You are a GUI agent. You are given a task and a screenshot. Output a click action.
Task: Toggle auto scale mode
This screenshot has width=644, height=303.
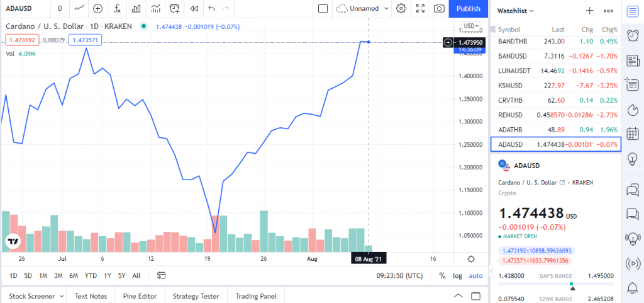tap(475, 275)
